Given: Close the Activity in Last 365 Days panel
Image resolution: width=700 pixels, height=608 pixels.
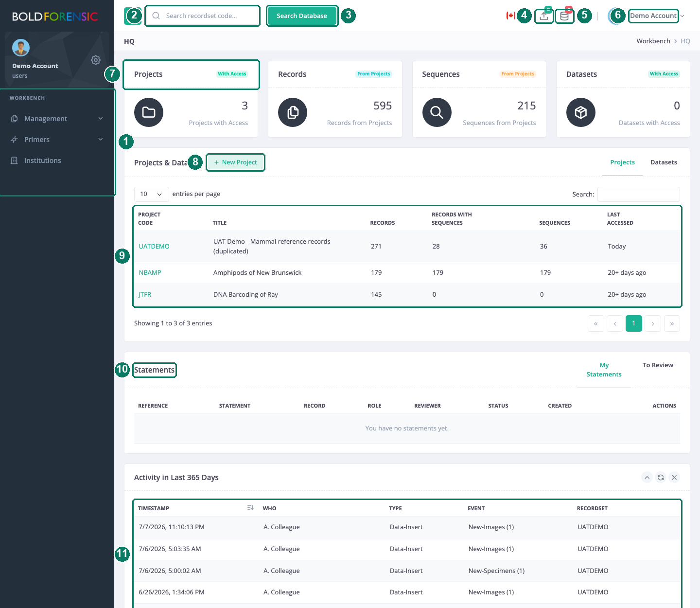Looking at the screenshot, I should coord(674,477).
